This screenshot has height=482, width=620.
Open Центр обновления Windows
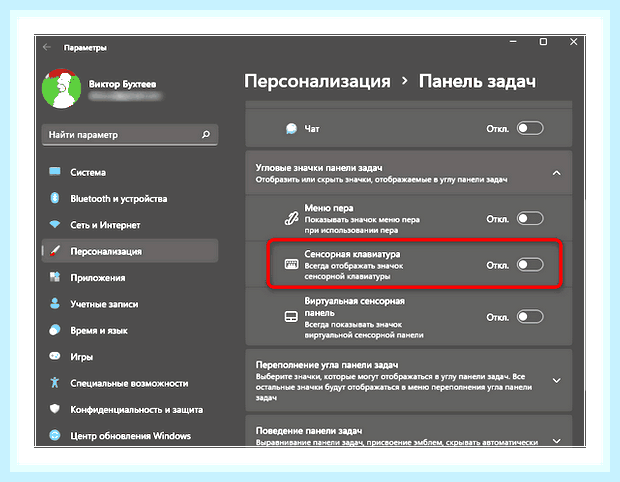coord(130,436)
